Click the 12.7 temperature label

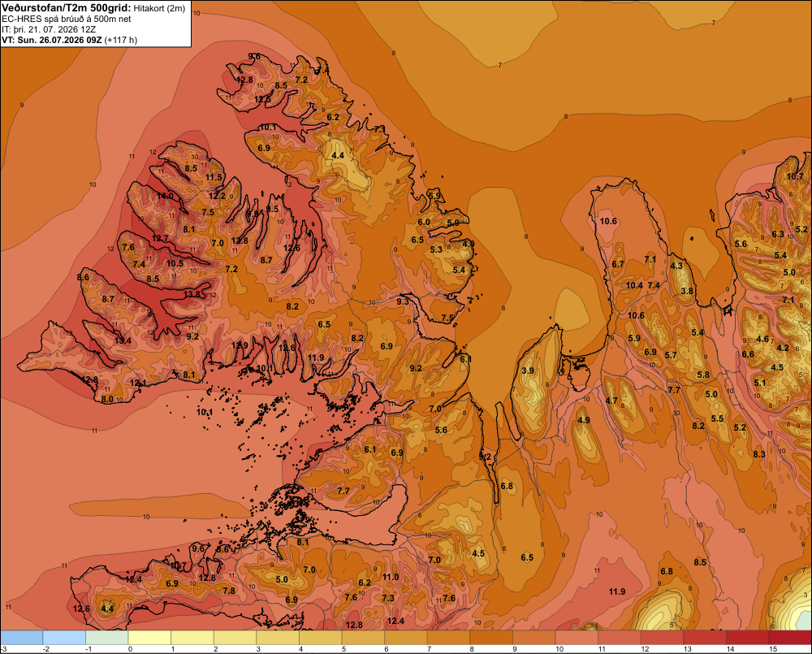pos(161,238)
